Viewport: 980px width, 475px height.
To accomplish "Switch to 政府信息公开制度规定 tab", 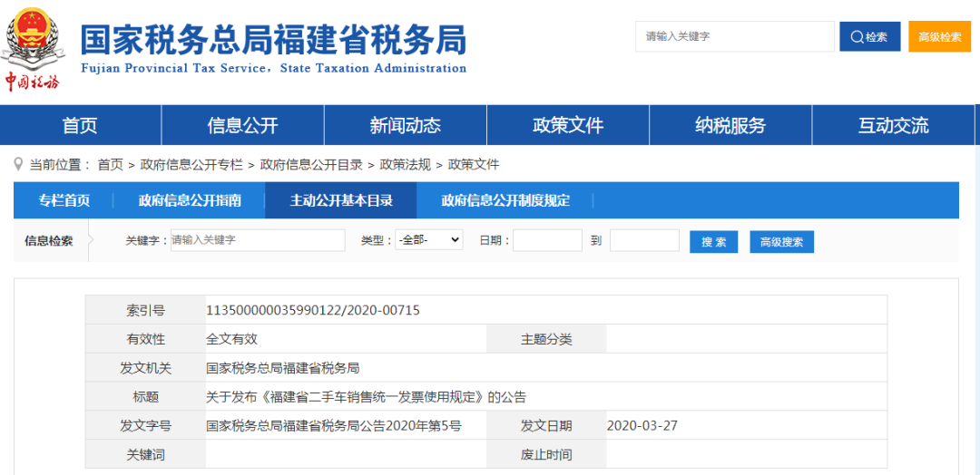I will coord(505,200).
